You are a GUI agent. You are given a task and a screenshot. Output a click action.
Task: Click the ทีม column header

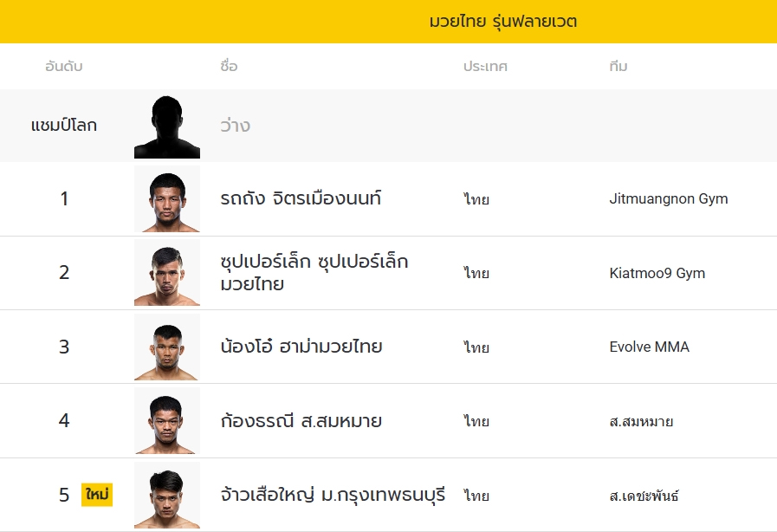tap(618, 67)
